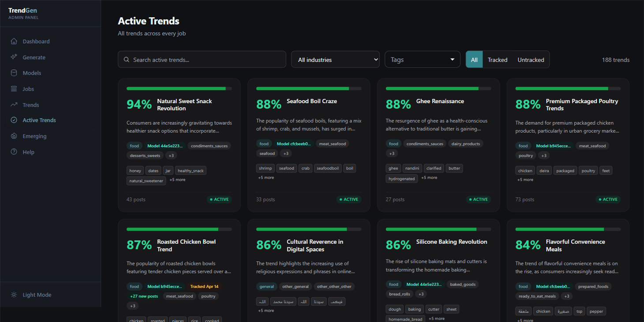This screenshot has height=322, width=644.
Task: Click Model b945ecce tag on Premium Packaged Poultry
Action: pyautogui.click(x=553, y=146)
